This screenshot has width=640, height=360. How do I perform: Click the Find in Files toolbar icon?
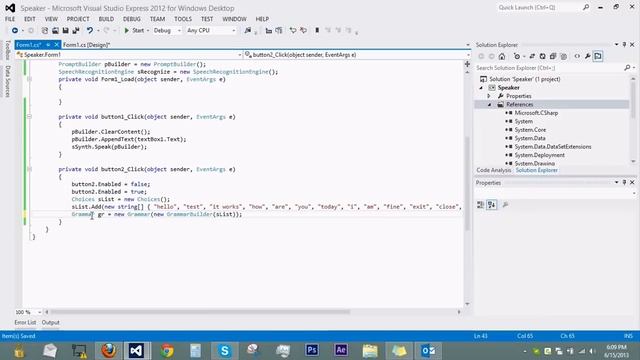pos(248,31)
